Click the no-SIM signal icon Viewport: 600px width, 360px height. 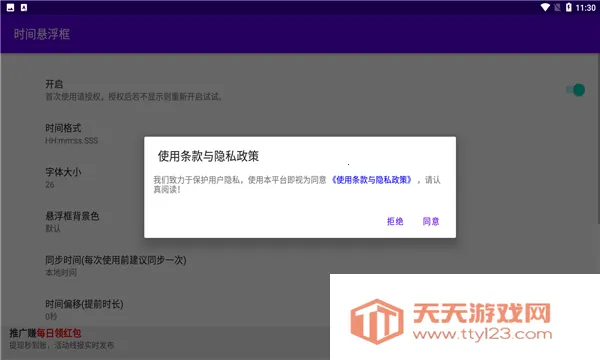coord(557,7)
